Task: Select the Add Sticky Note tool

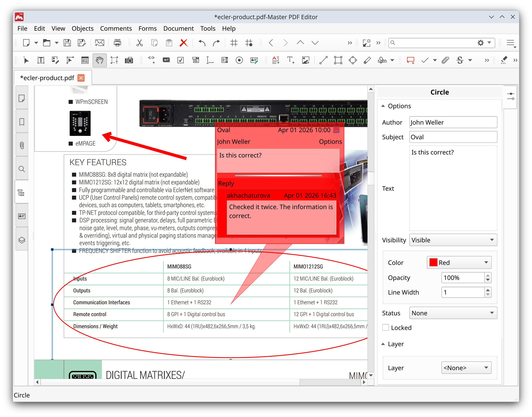Action: (x=410, y=60)
